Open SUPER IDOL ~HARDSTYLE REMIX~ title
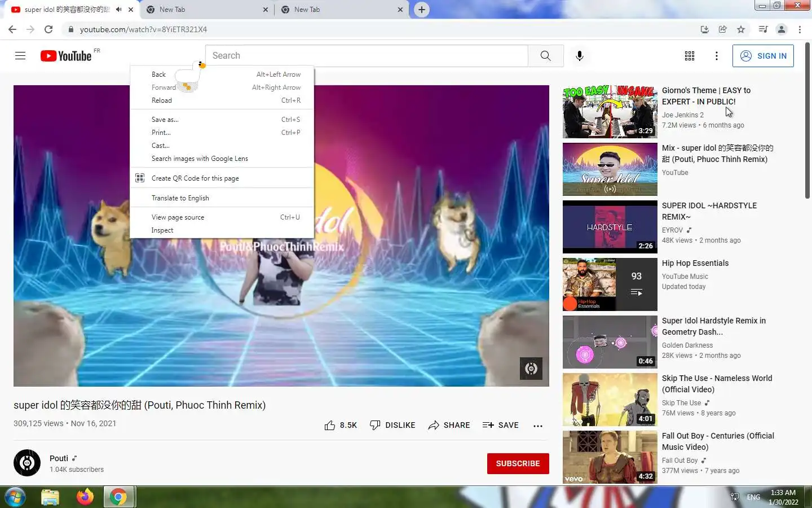 pyautogui.click(x=709, y=211)
